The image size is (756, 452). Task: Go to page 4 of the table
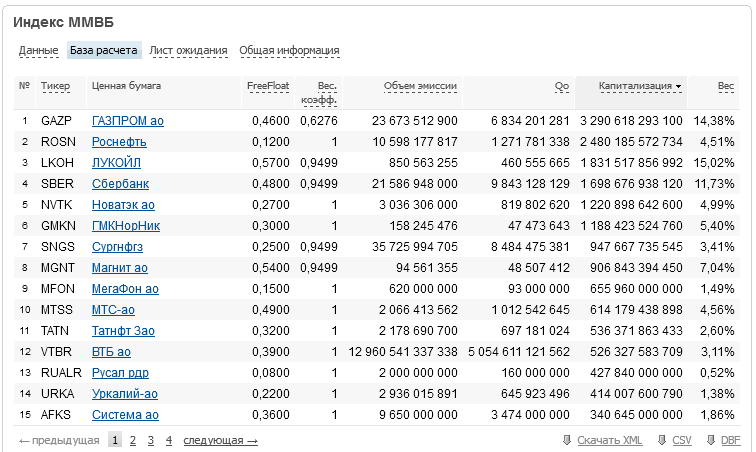pos(169,440)
